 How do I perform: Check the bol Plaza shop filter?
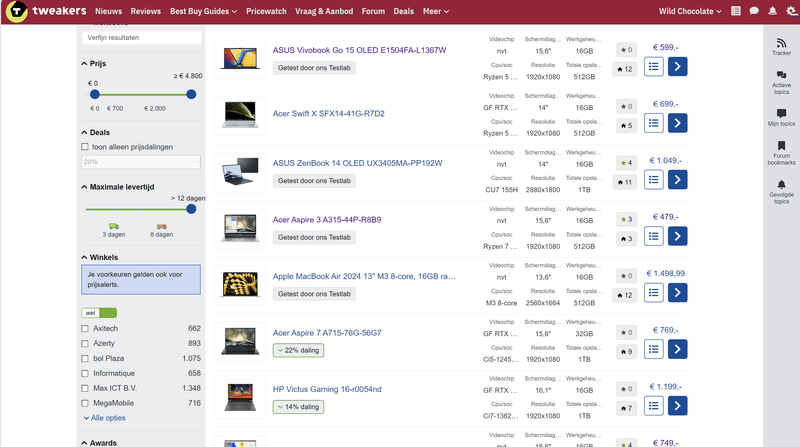pyautogui.click(x=85, y=358)
